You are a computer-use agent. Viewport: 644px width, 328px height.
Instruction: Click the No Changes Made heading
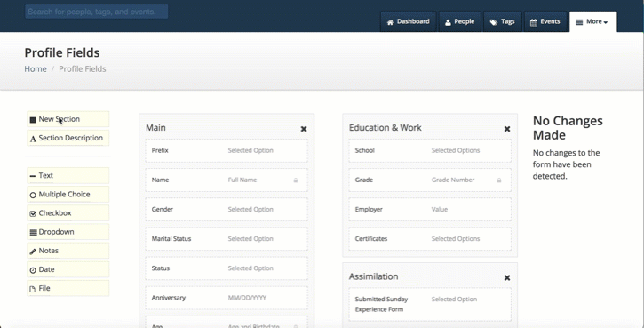tap(568, 128)
